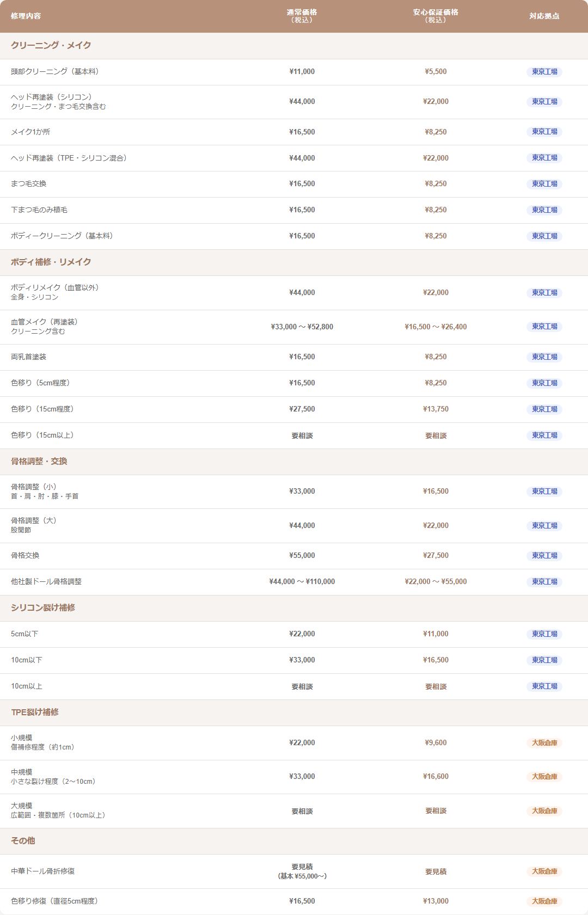Image resolution: width=588 pixels, height=915 pixels.
Task: Click the ¥33,000 ～ ¥52,800 price range
Action: tap(302, 327)
